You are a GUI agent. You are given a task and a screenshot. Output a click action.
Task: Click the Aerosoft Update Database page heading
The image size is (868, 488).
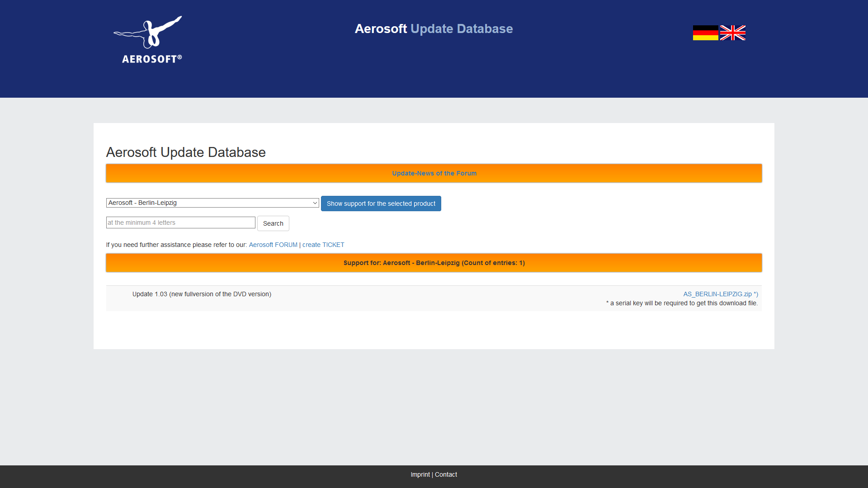click(x=186, y=152)
